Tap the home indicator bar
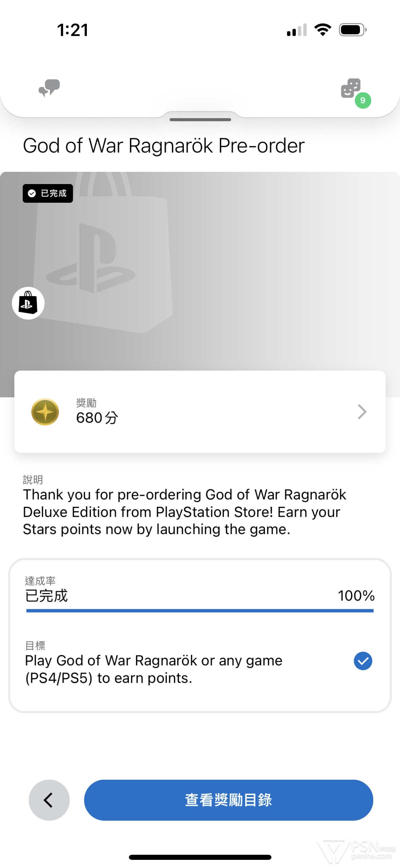The height and width of the screenshot is (868, 400). (200, 857)
